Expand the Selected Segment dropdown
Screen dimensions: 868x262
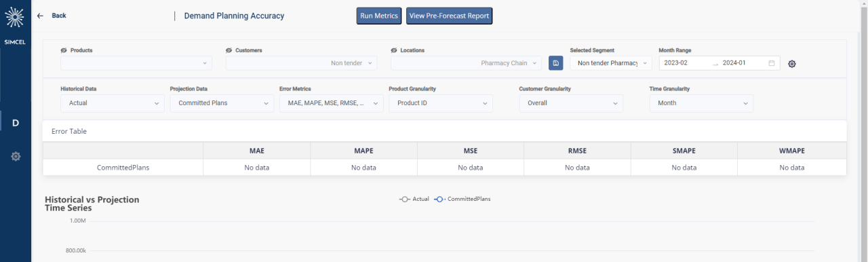(x=610, y=63)
